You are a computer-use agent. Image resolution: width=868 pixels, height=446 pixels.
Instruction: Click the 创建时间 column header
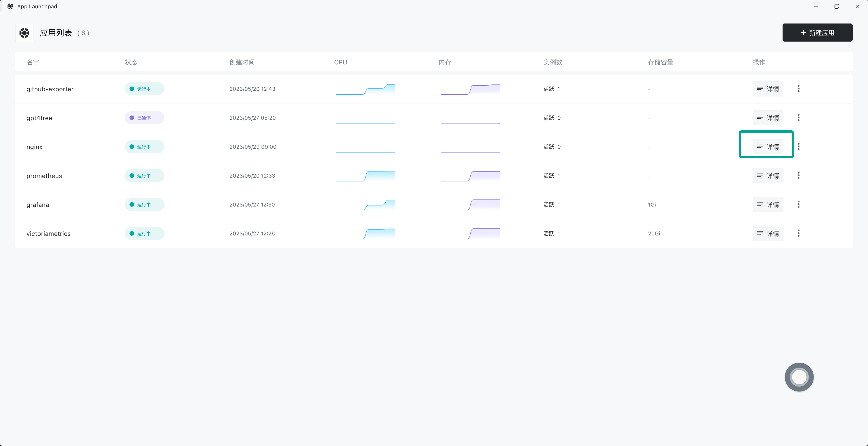tap(242, 62)
